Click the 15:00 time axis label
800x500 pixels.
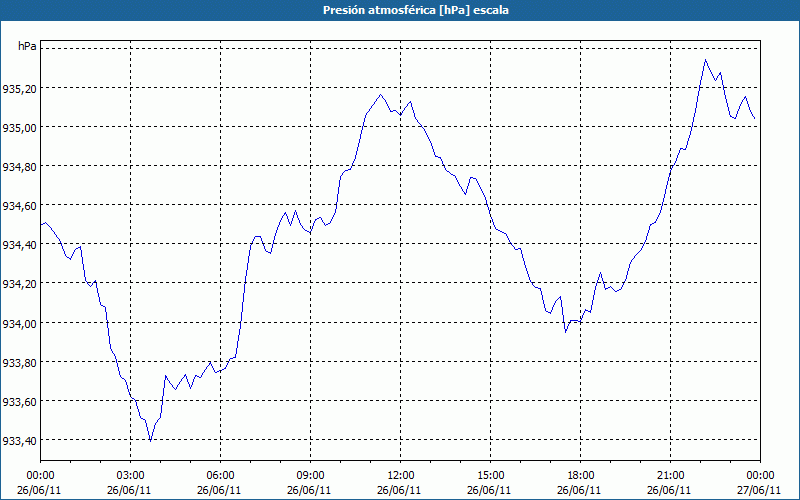click(490, 476)
